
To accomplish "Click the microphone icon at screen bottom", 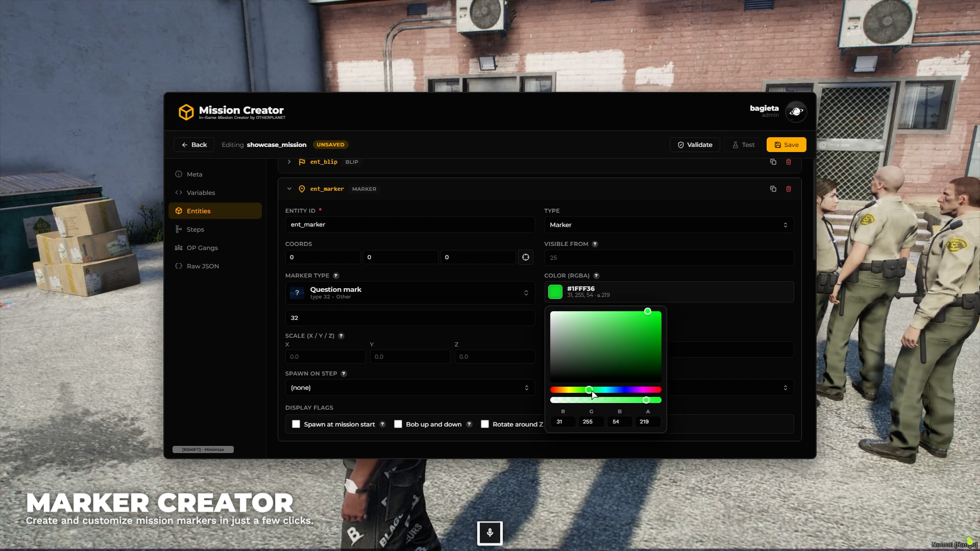I will click(490, 533).
